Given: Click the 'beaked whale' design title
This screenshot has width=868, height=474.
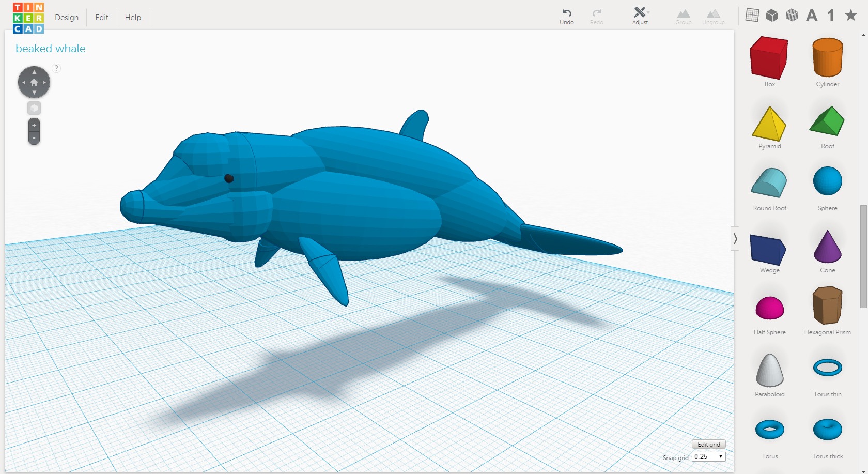Looking at the screenshot, I should 51,49.
